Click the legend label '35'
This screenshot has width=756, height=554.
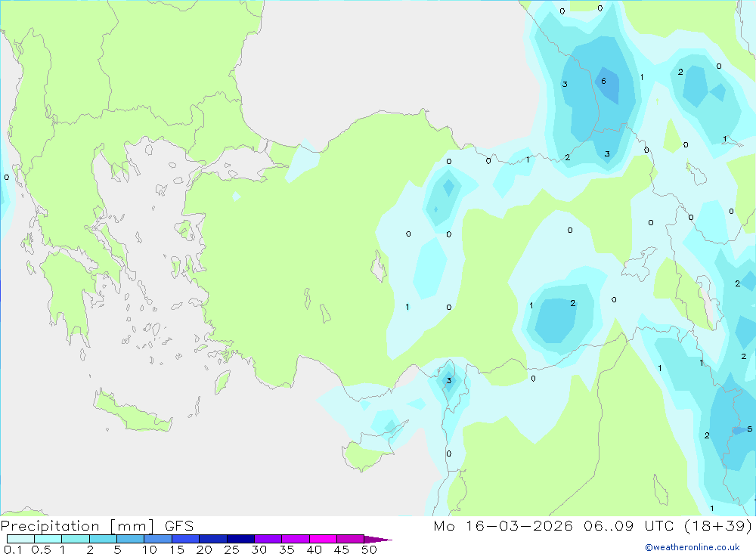coord(287,549)
